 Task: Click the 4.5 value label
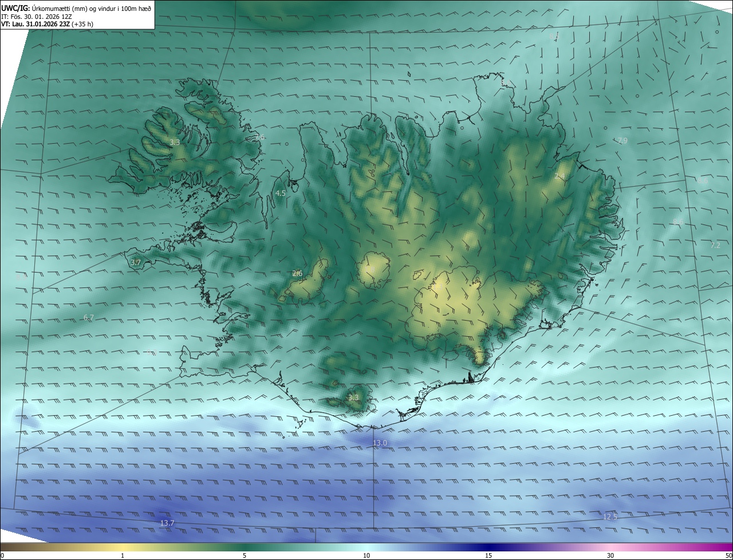tap(281, 194)
